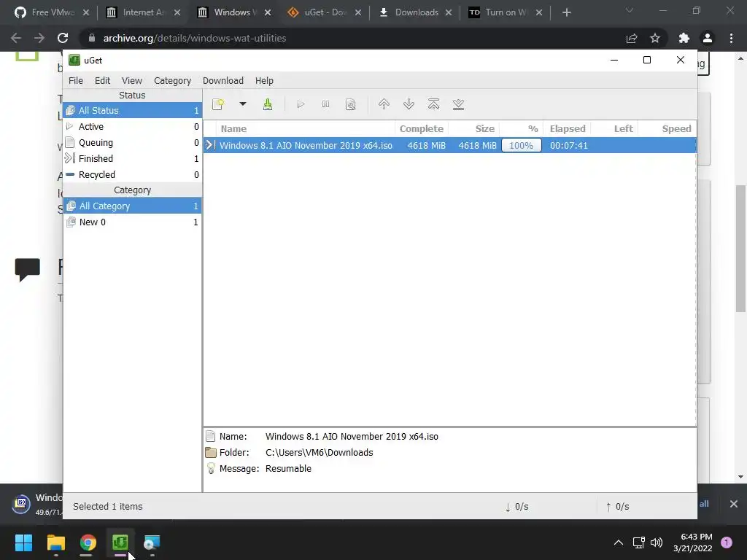Sort by the % column header
Image resolution: width=747 pixels, height=560 pixels.
coord(521,128)
